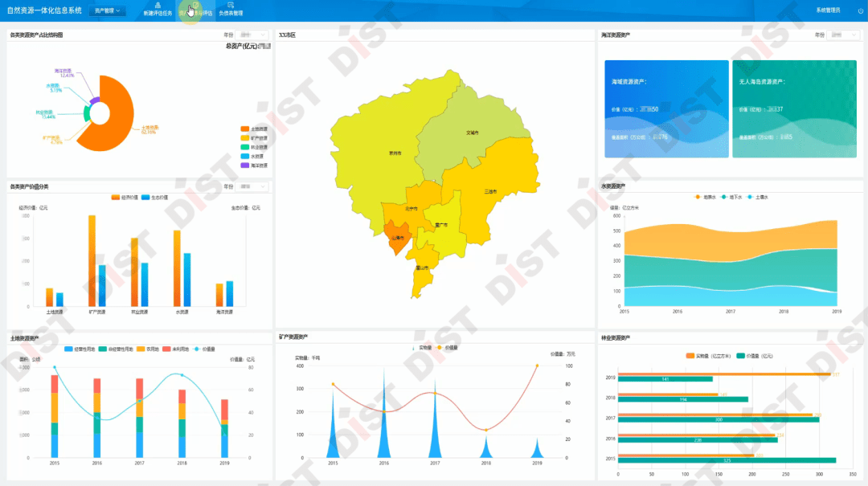Open year dropdown in marine assets panel

[x=844, y=35]
